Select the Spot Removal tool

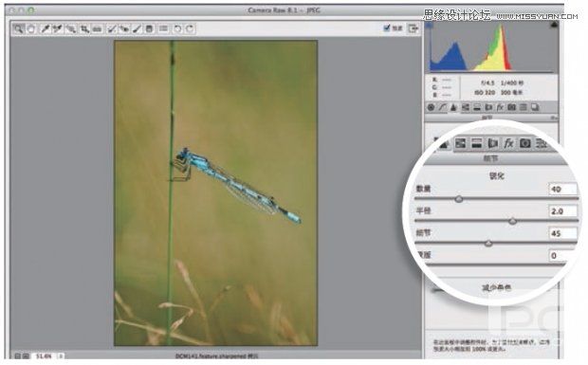pos(112,28)
